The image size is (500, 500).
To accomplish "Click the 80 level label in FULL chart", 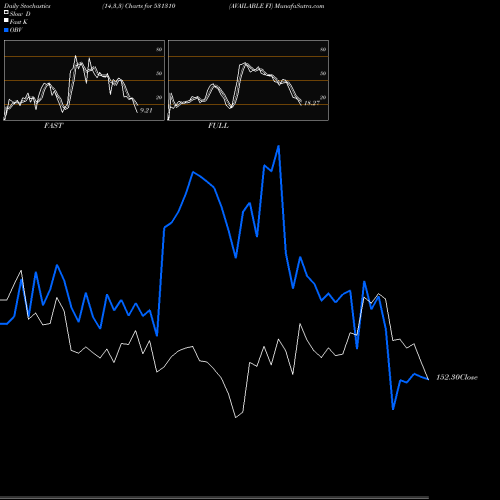I will pos(323,49).
